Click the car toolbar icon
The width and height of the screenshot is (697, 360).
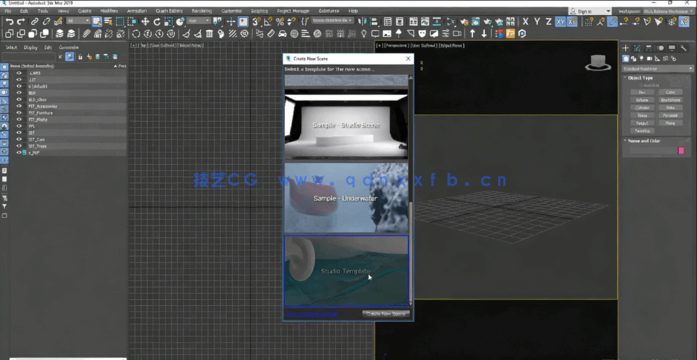[282, 33]
